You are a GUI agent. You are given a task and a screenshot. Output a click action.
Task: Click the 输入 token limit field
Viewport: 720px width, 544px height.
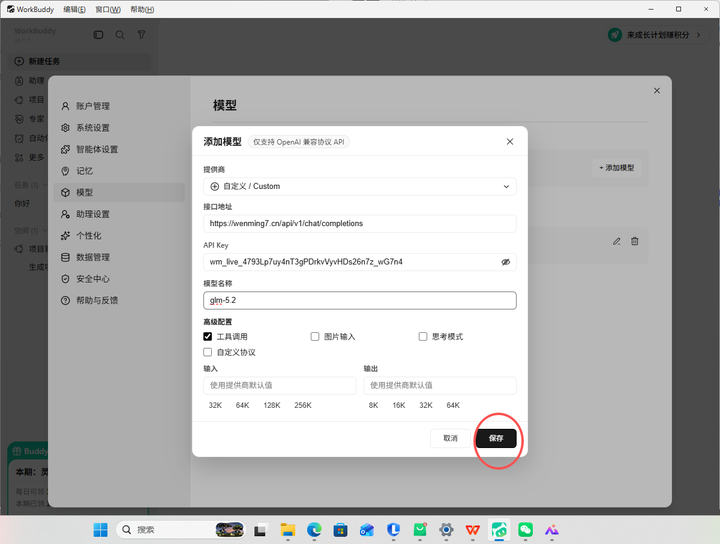[280, 386]
